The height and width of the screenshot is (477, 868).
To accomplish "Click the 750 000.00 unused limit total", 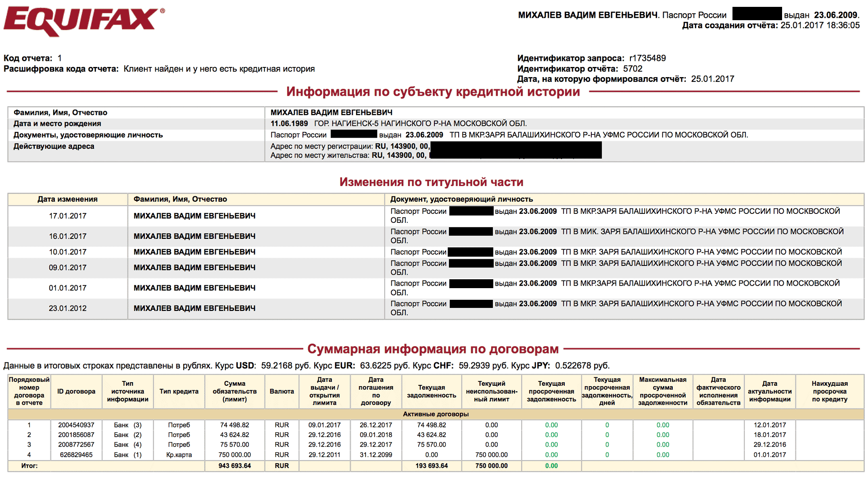I will (x=491, y=466).
